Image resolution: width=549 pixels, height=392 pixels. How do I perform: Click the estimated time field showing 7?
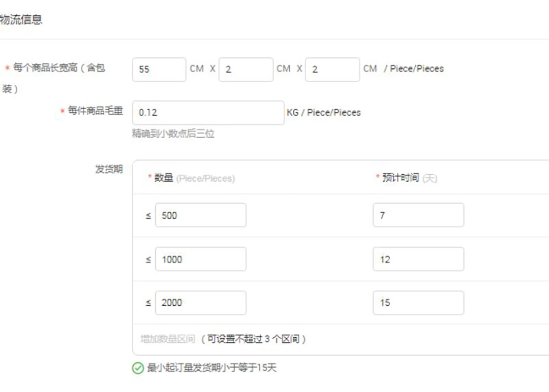pyautogui.click(x=418, y=215)
